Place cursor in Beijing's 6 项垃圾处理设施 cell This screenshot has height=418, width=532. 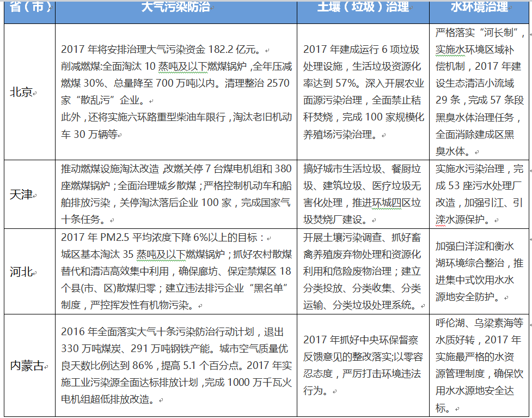(362, 50)
